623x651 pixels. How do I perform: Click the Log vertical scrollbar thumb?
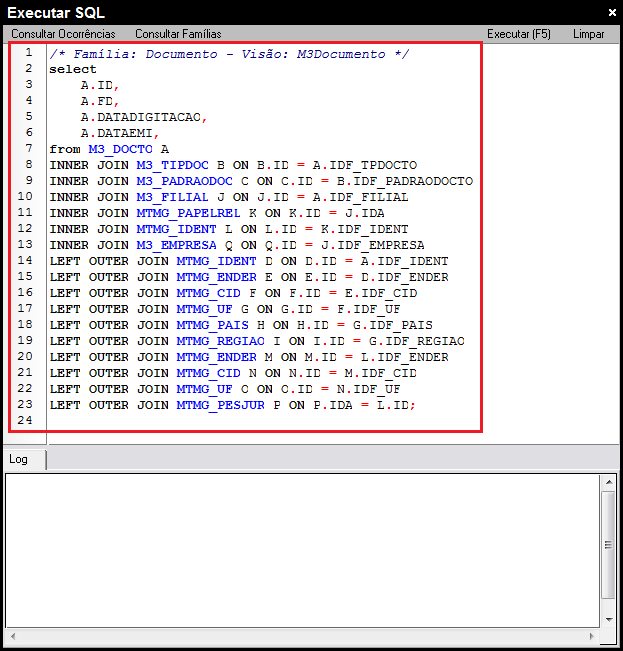609,545
